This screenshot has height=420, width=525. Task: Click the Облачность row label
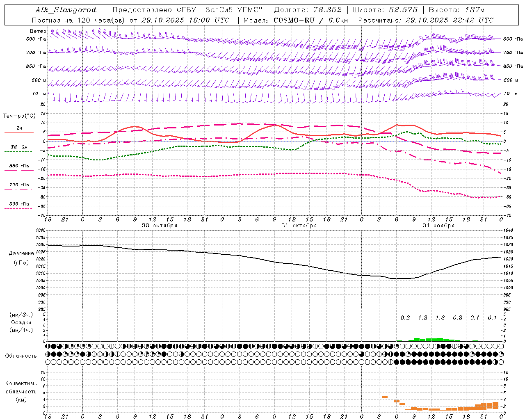[x=21, y=356]
